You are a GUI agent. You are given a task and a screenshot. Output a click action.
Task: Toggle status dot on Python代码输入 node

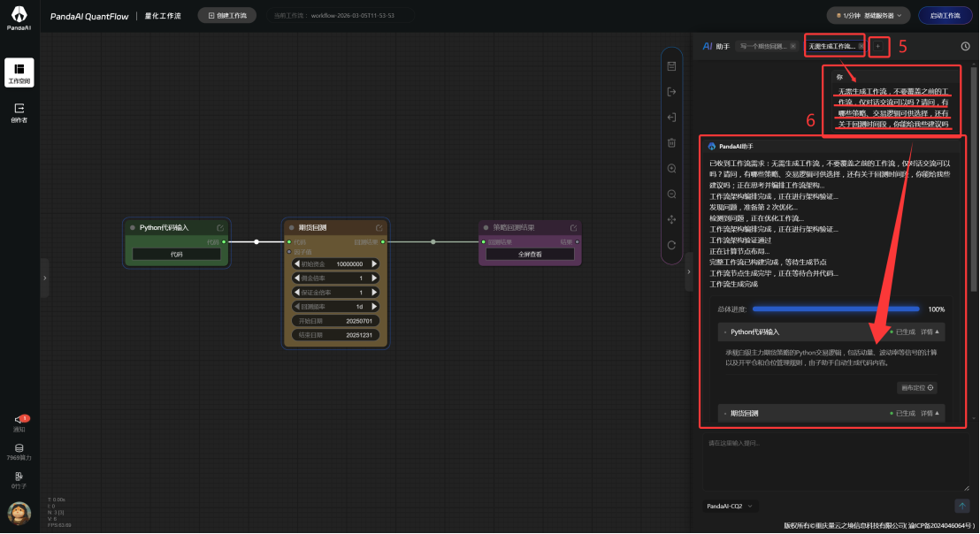pos(133,228)
